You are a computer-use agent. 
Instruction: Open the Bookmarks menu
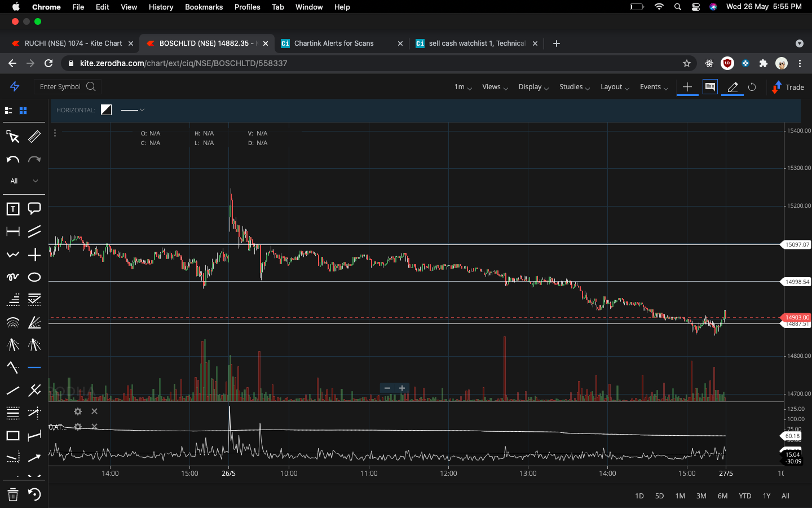204,7
